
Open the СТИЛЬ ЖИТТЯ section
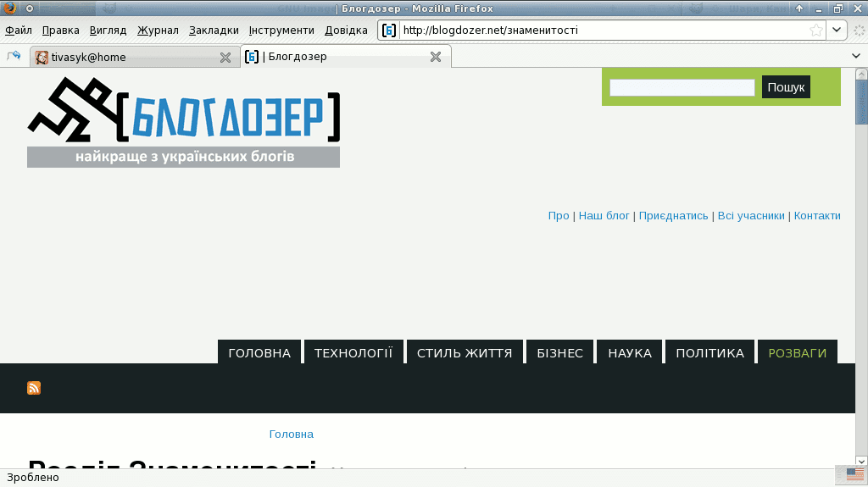tap(465, 352)
